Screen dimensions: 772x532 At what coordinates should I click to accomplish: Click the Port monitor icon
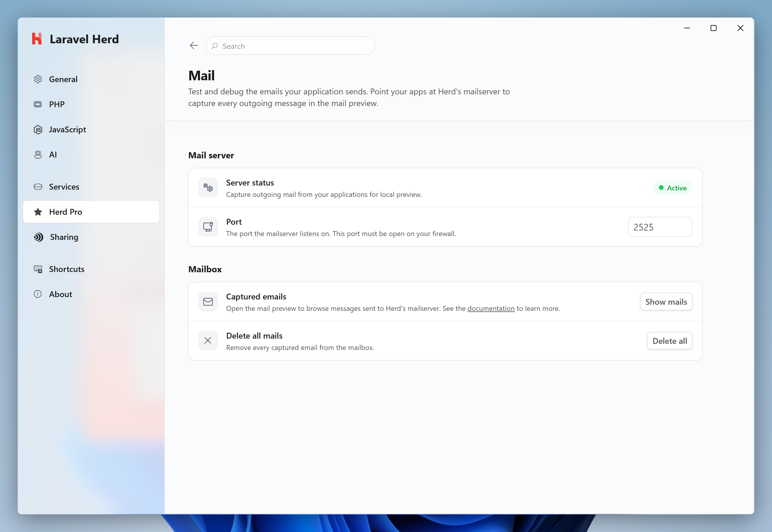click(x=208, y=227)
